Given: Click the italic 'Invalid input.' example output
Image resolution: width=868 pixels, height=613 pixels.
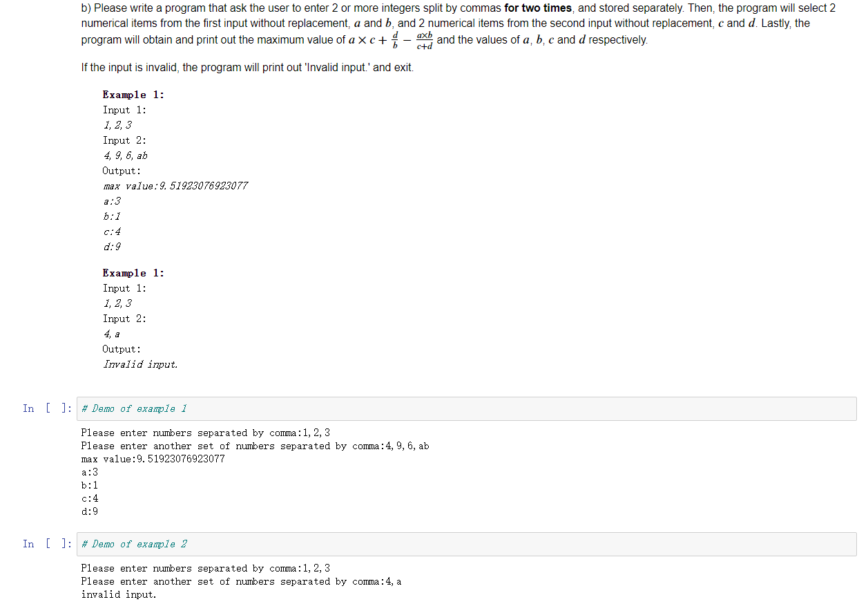Looking at the screenshot, I should coord(140,364).
